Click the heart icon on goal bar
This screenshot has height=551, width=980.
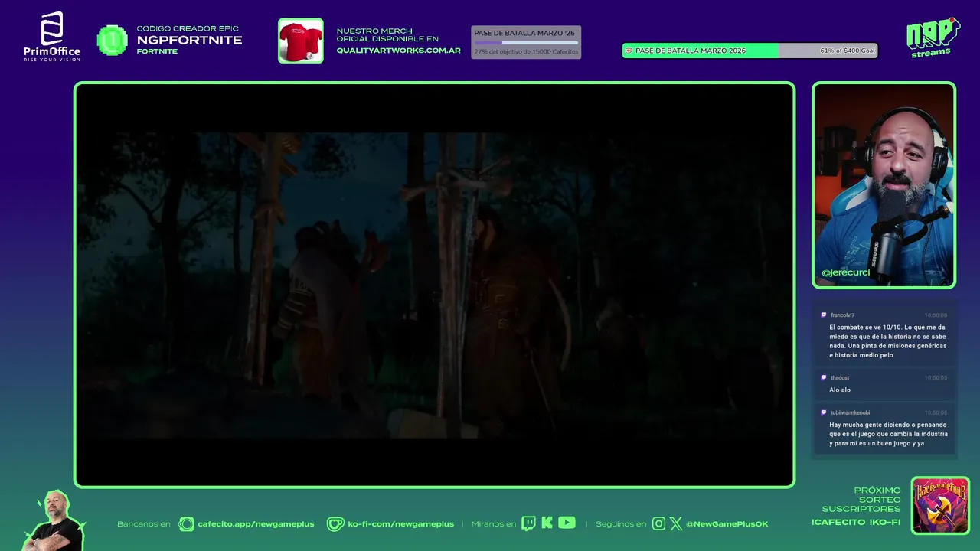tap(629, 51)
